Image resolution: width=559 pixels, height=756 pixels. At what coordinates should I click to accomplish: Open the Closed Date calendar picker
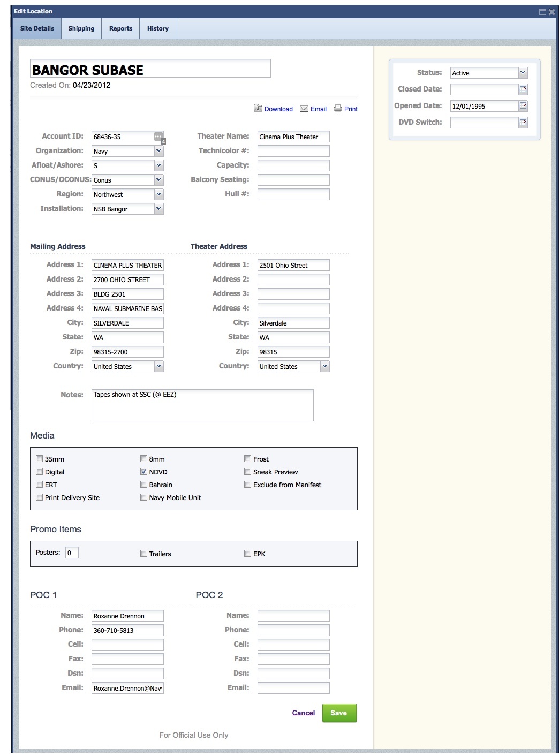coord(523,89)
